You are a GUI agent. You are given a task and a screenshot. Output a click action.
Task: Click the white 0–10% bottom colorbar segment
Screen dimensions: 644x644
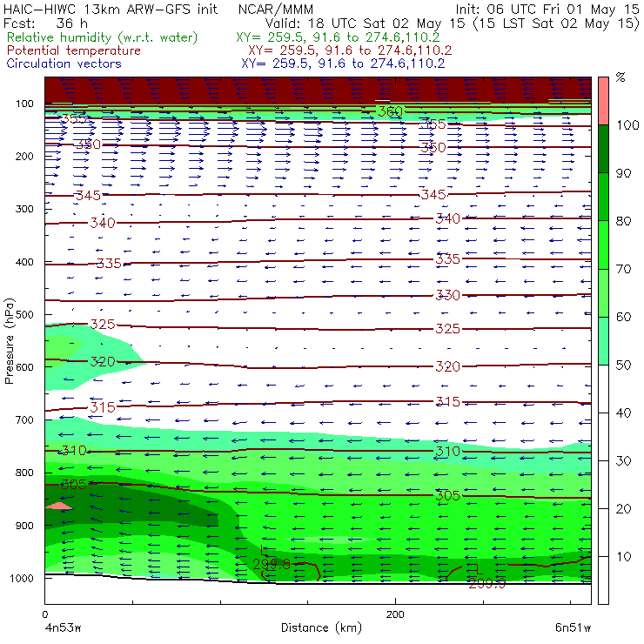(603, 580)
